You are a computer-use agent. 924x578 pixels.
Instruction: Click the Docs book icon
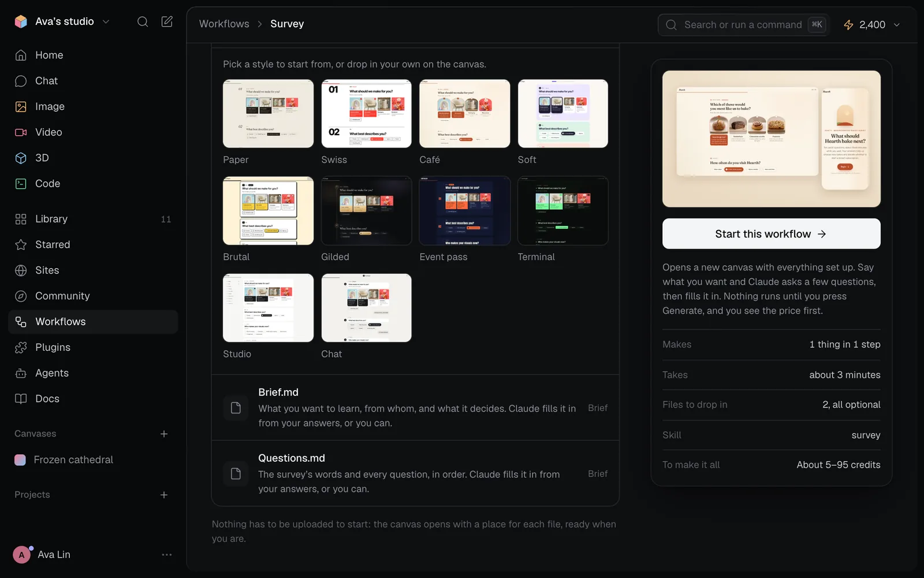point(21,399)
